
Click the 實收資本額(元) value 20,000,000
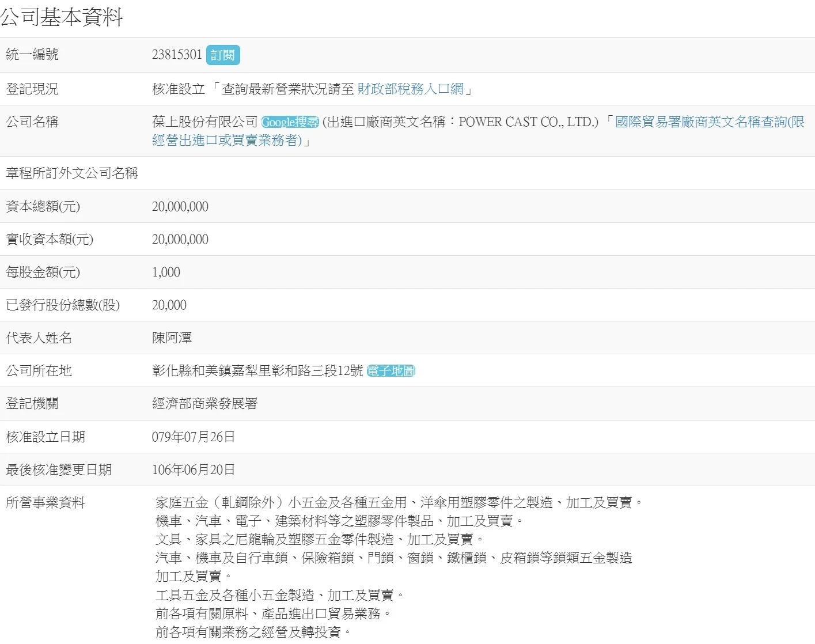180,240
